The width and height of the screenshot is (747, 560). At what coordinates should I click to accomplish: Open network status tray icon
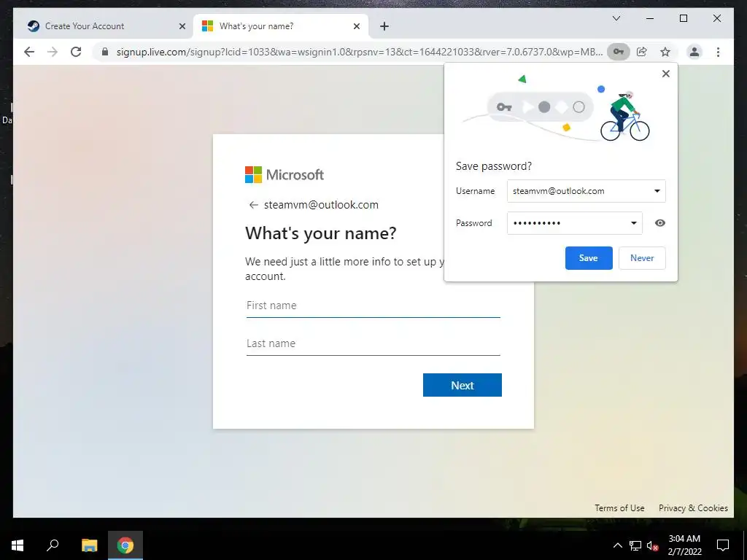[x=635, y=545]
